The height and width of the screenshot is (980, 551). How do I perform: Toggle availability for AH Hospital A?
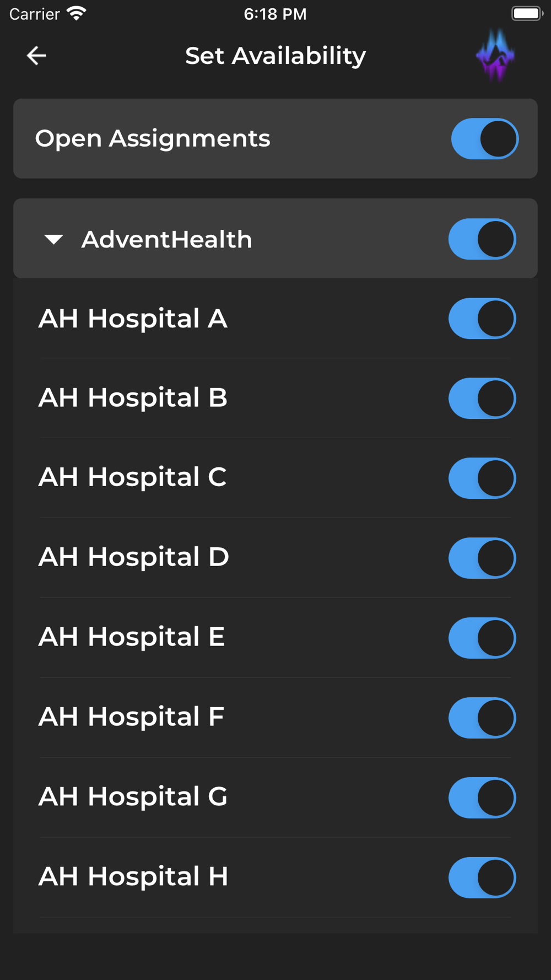482,319
